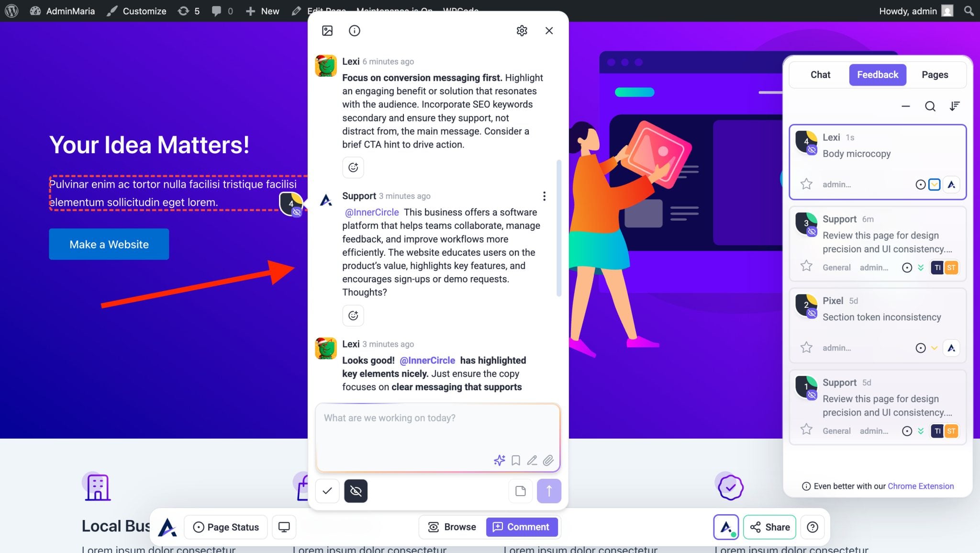Open the Chrome Extension link
Image resolution: width=980 pixels, height=553 pixels.
tap(921, 486)
